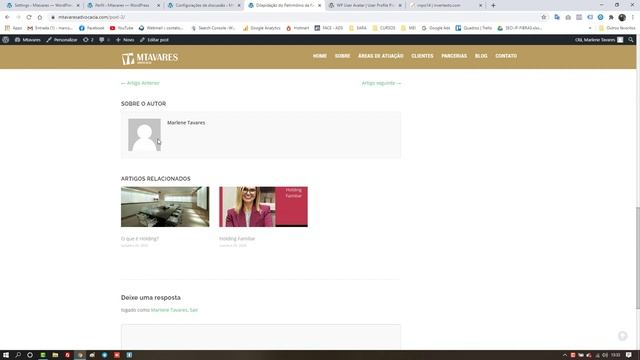The image size is (640, 360).
Task: Click Editar post in admin bar
Action: coord(154,40)
